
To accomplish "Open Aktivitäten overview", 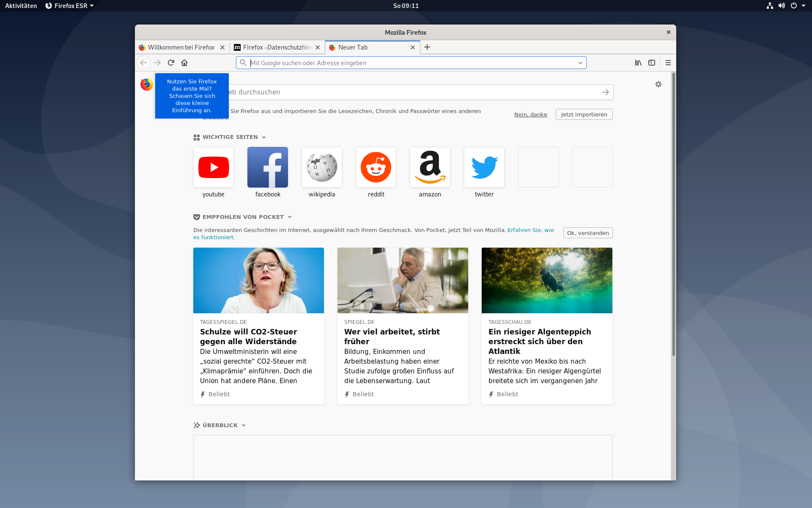I will tap(21, 6).
